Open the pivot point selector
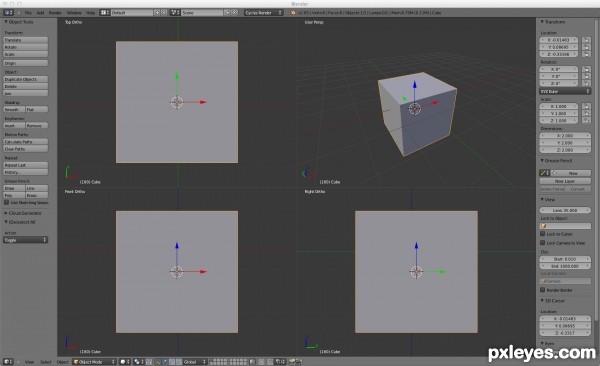The height and width of the screenshot is (366, 600). 139,361
